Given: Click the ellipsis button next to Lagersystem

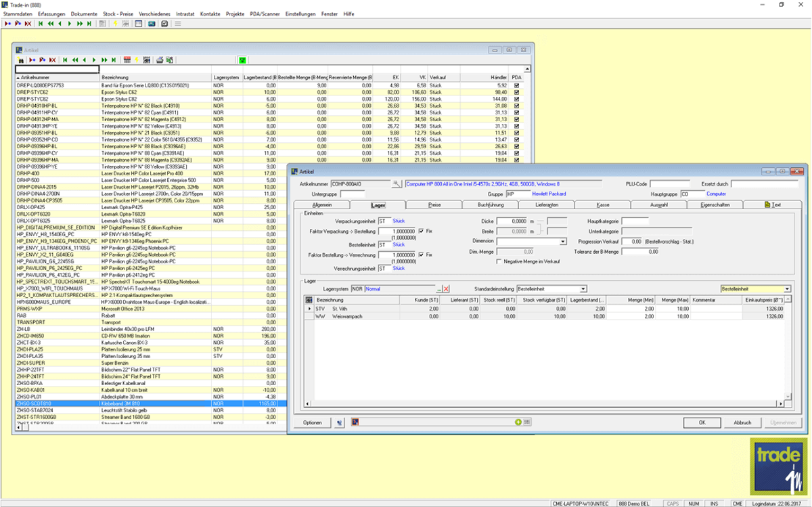Looking at the screenshot, I should pos(438,289).
